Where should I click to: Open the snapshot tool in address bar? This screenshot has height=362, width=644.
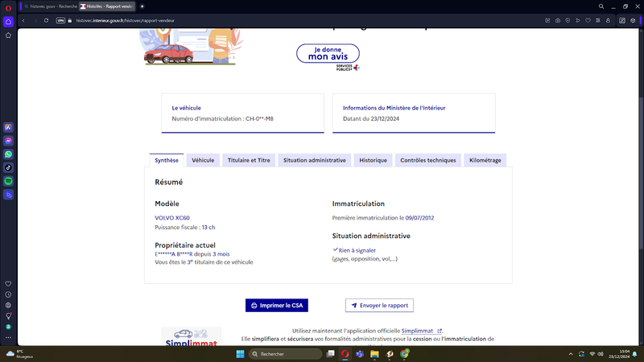point(558,21)
